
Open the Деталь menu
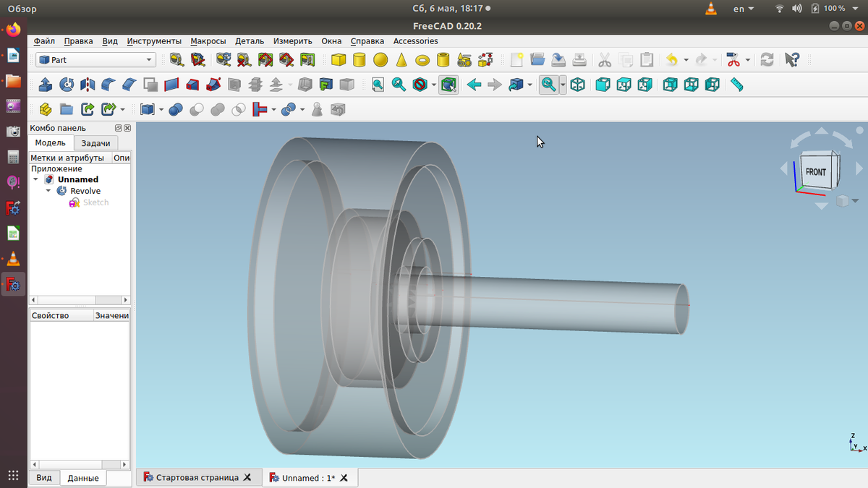point(250,41)
